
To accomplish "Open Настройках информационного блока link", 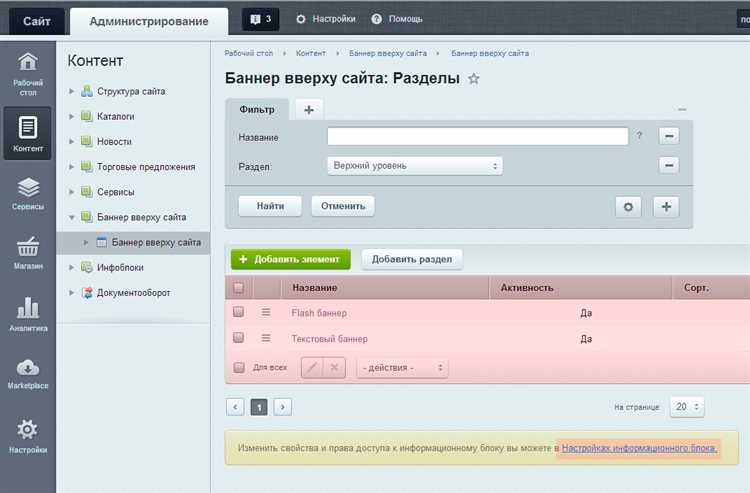I will [x=639, y=448].
